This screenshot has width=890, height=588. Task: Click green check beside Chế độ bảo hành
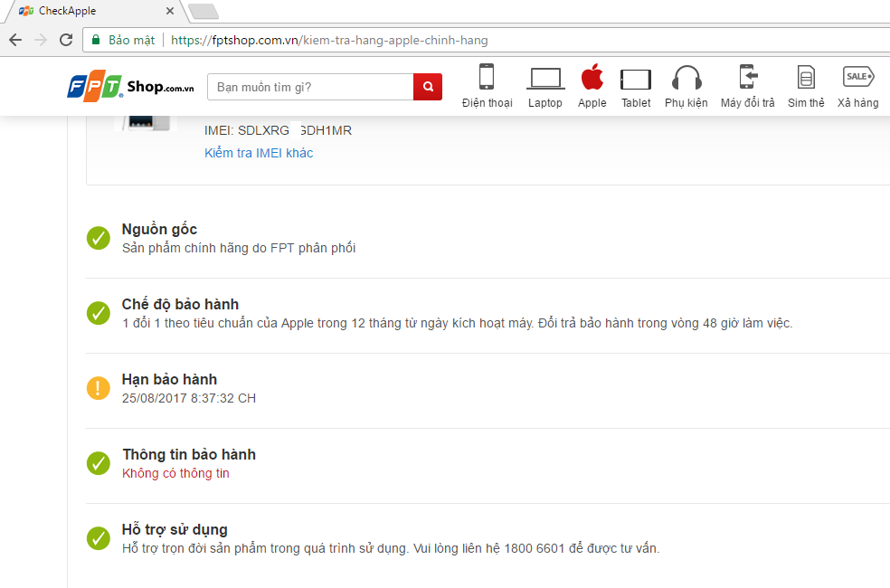(99, 313)
